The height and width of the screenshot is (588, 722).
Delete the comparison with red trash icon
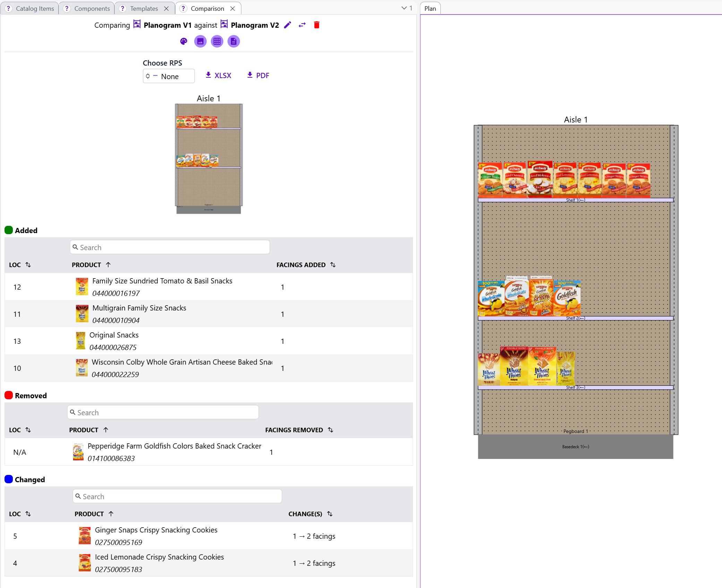[x=317, y=25]
